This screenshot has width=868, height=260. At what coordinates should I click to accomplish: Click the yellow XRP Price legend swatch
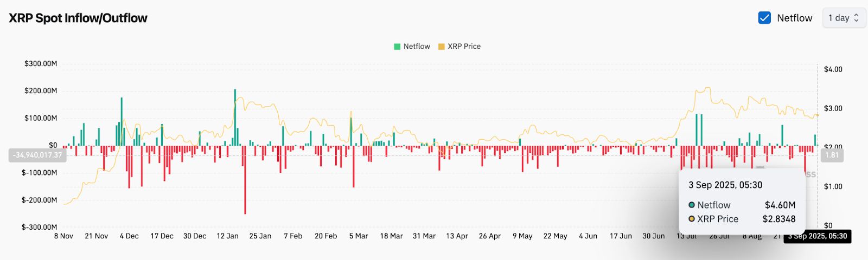click(x=442, y=47)
